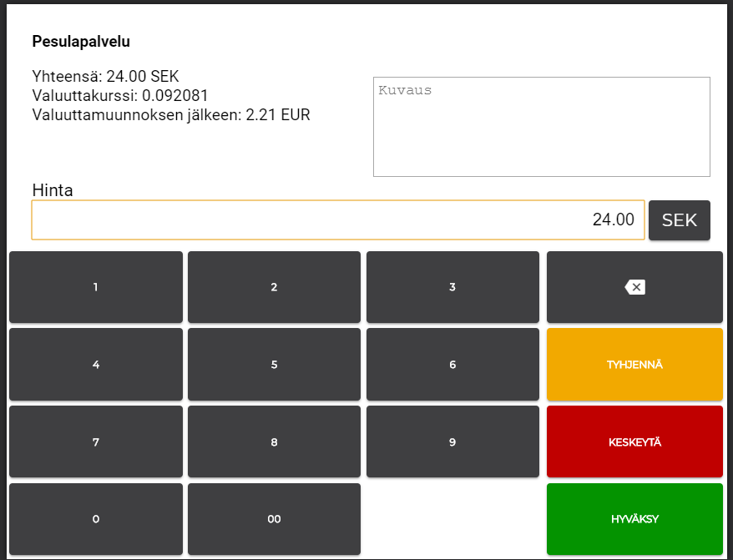Focus the Hinta price input field

(337, 220)
